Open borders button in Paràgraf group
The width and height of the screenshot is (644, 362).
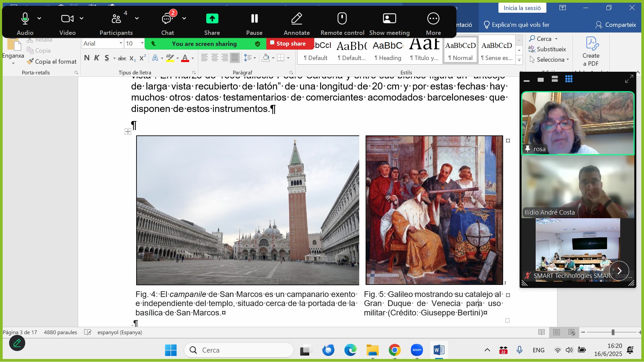tap(281, 58)
